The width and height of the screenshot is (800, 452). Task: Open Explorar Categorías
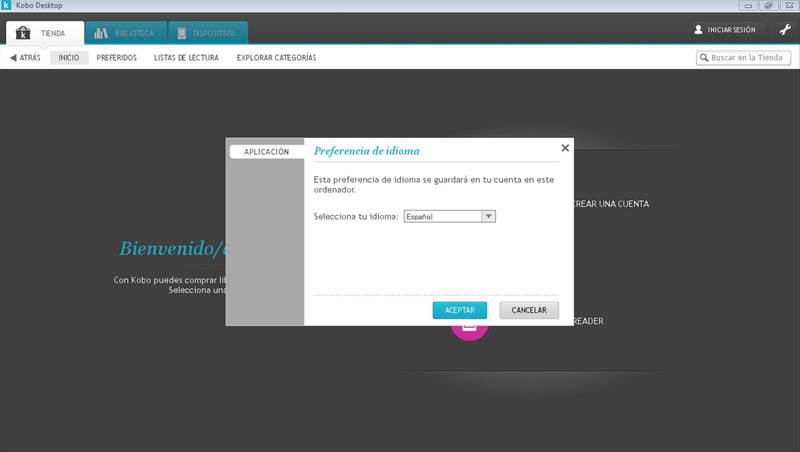[x=276, y=58]
